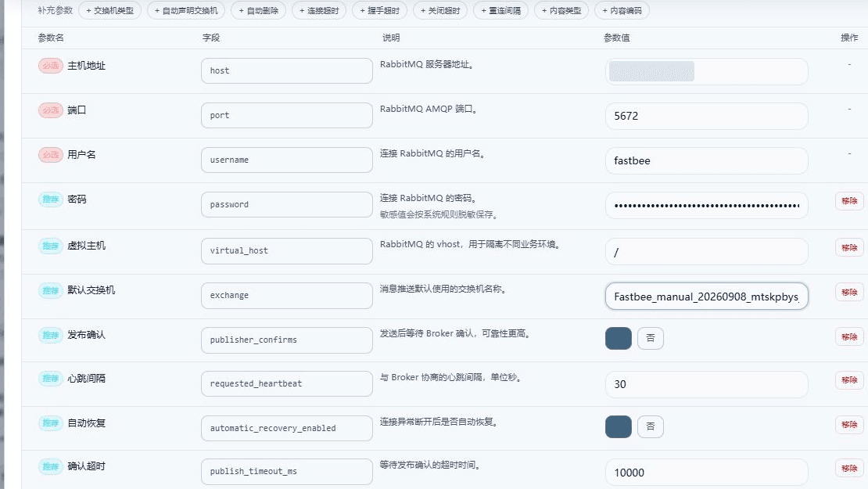Focus the automatic_recovery_enabled field name input
The height and width of the screenshot is (489, 868).
[x=287, y=428]
